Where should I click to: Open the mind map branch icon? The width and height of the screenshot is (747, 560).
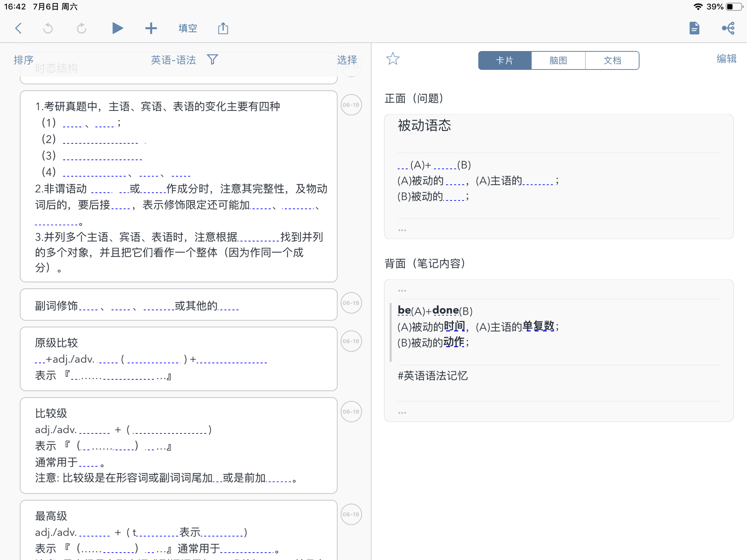coord(728,28)
